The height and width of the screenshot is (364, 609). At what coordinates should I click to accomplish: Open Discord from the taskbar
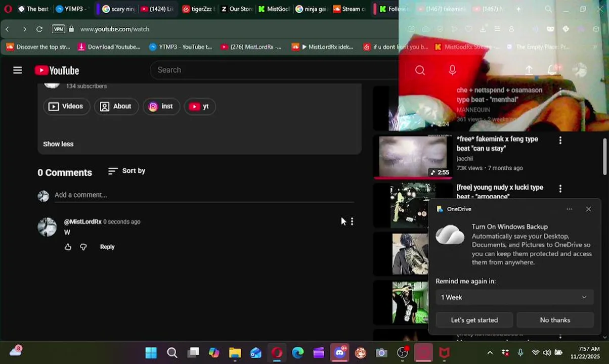(339, 352)
